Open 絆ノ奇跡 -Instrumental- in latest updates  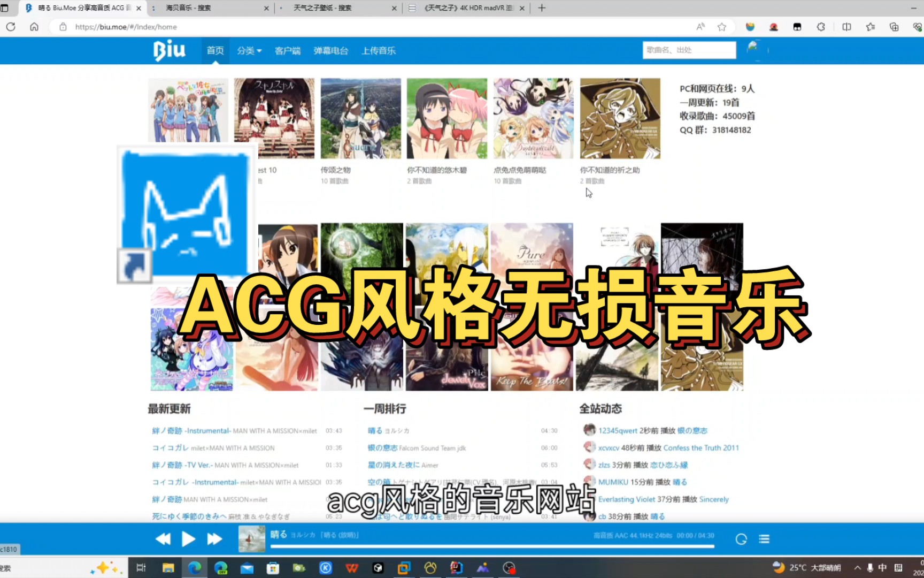pyautogui.click(x=191, y=430)
